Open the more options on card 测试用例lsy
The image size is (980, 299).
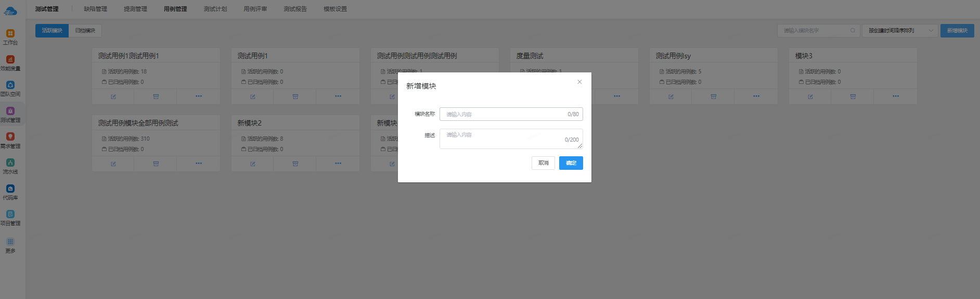756,96
